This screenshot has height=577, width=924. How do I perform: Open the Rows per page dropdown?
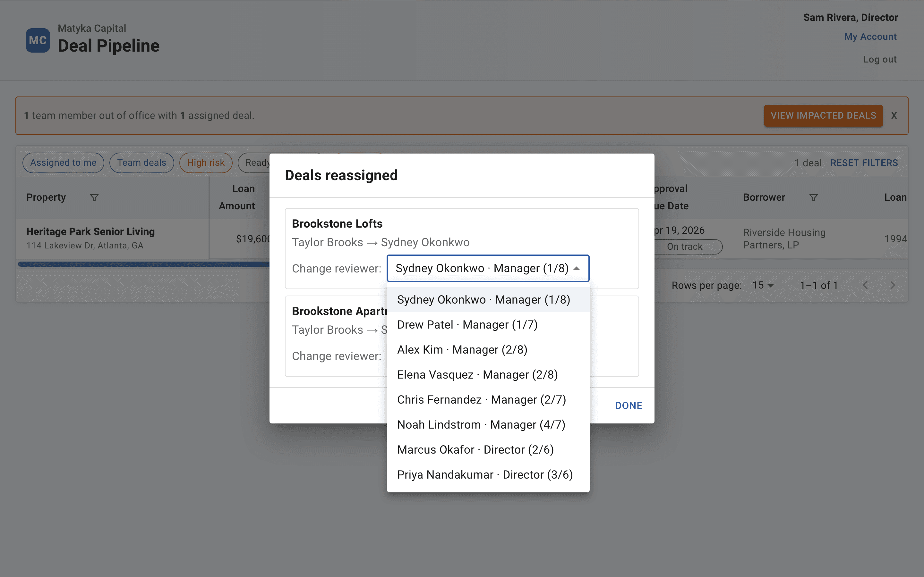(763, 285)
